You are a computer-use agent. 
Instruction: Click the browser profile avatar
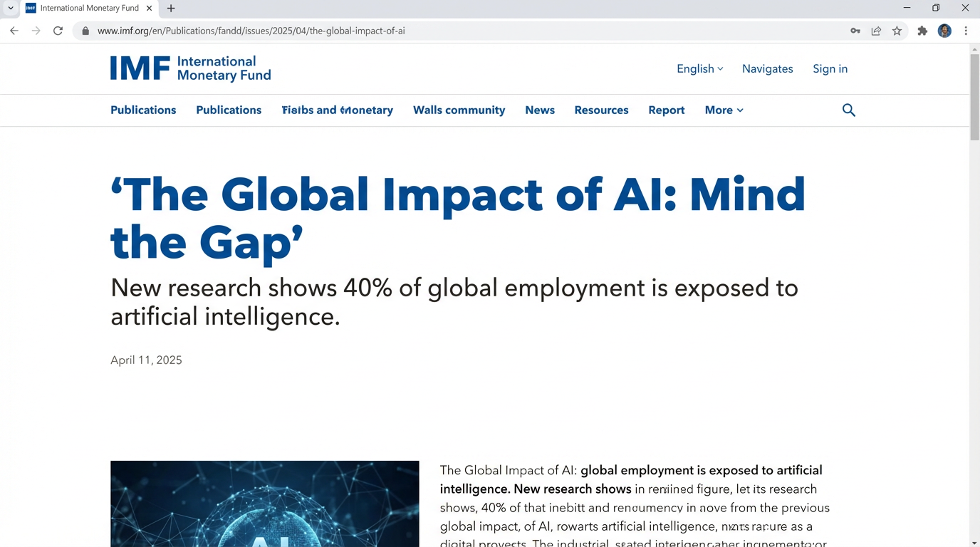(x=944, y=31)
